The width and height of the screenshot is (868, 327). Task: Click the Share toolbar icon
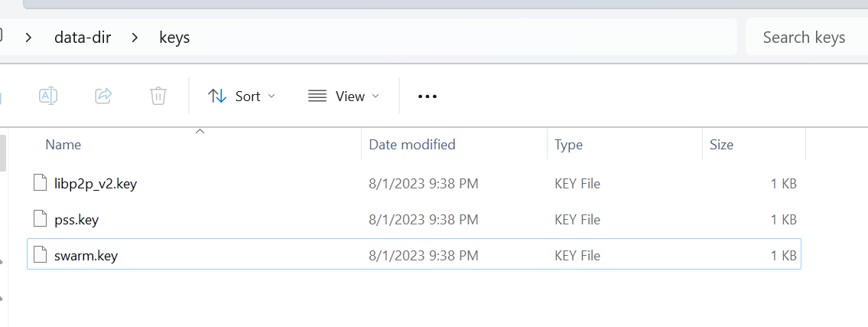click(103, 96)
